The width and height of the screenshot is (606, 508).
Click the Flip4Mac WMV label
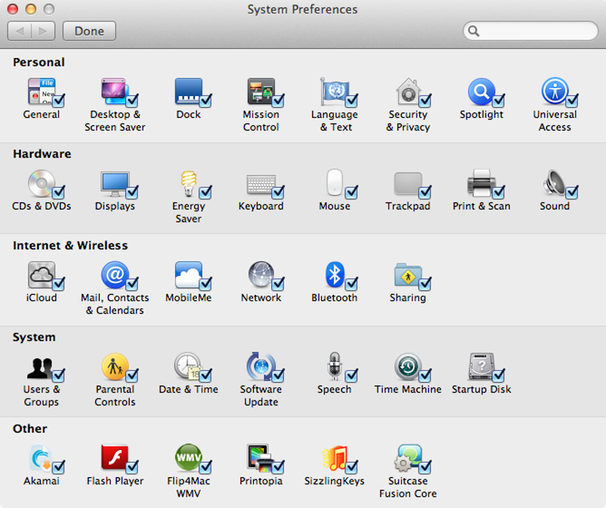[188, 487]
